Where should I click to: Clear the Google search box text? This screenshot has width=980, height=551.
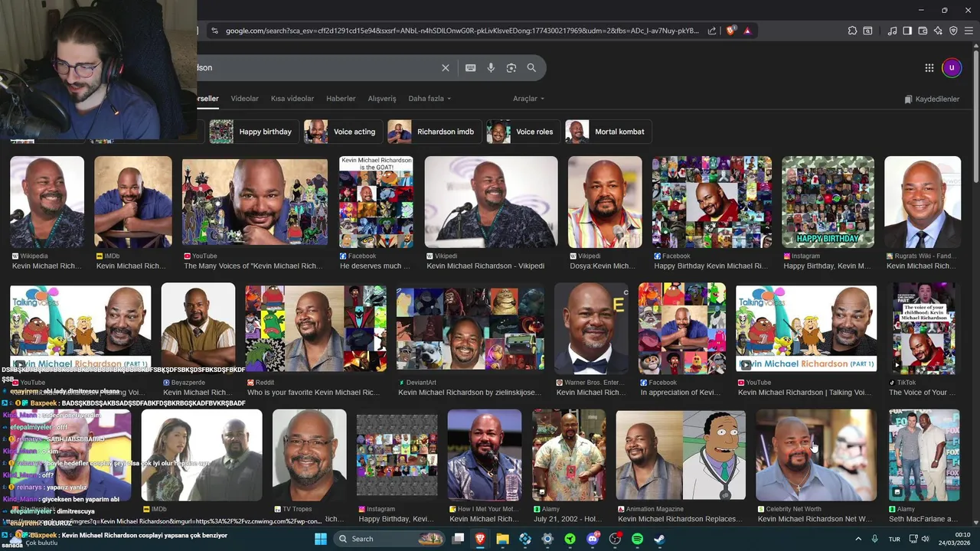(446, 68)
